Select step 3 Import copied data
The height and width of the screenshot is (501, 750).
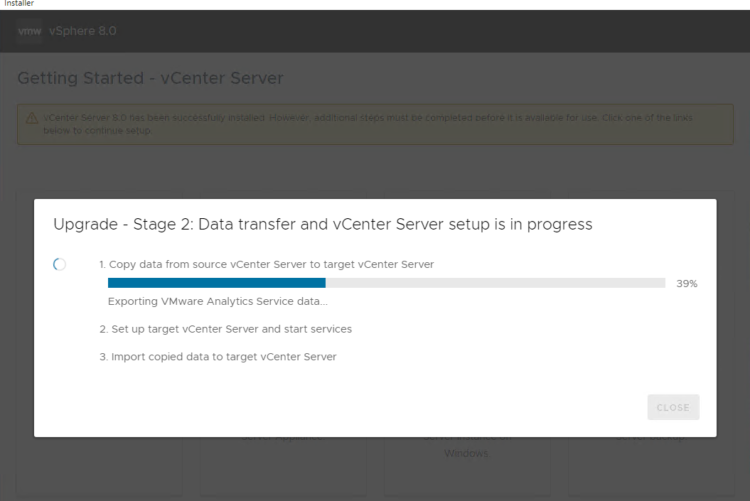[218, 356]
